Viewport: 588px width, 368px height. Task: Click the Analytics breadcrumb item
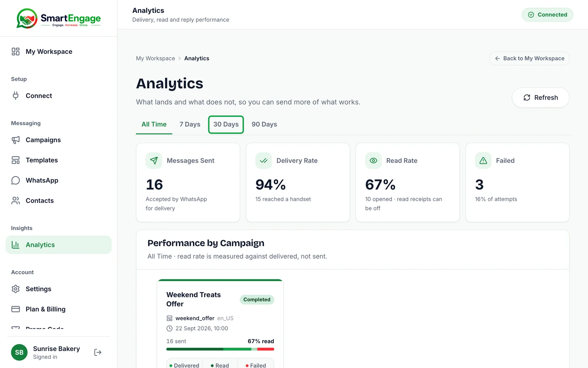[197, 59]
